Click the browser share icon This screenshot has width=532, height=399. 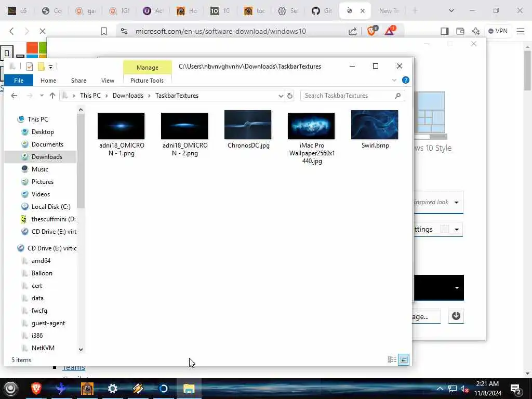tap(353, 31)
